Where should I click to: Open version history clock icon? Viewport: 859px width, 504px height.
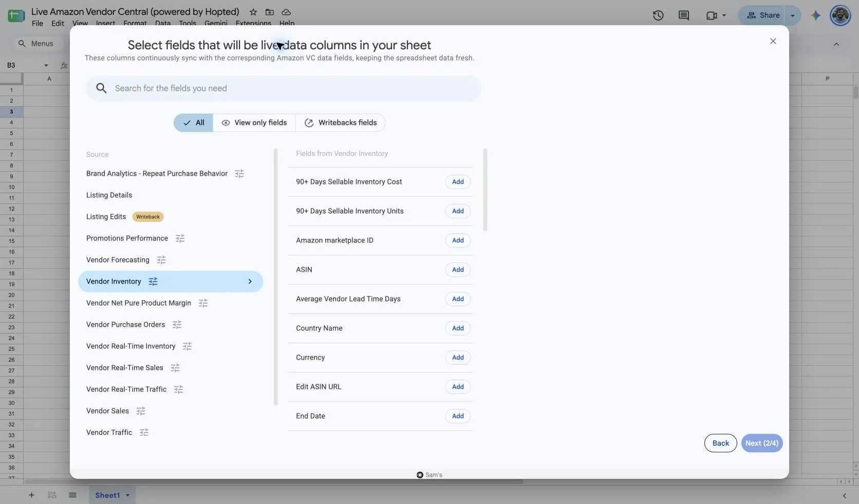point(658,15)
